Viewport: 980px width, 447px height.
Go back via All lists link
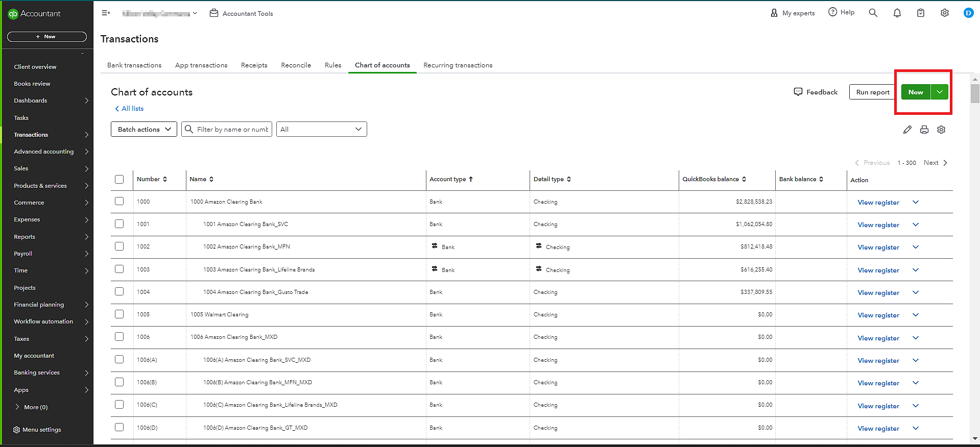tap(129, 108)
